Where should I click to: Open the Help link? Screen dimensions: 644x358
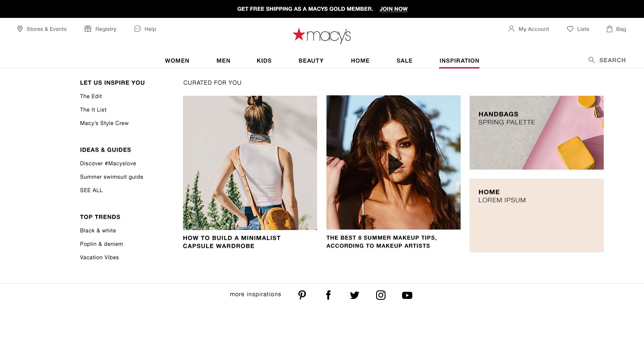pos(150,29)
